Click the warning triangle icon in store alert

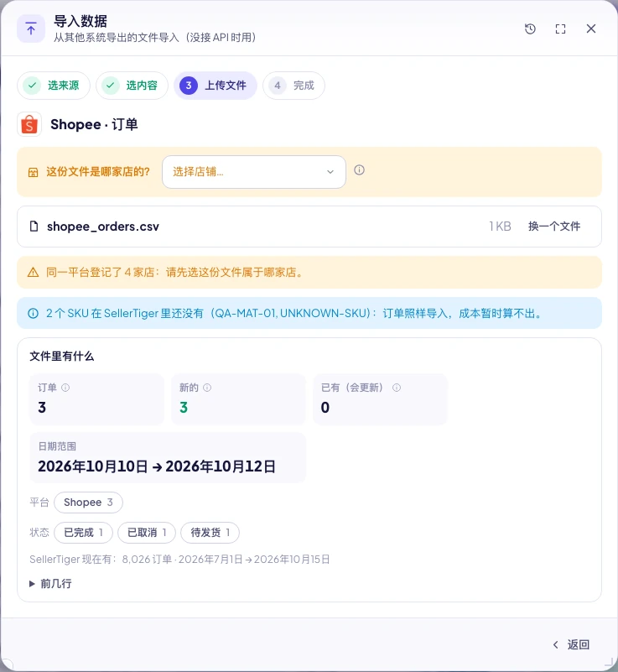(33, 272)
